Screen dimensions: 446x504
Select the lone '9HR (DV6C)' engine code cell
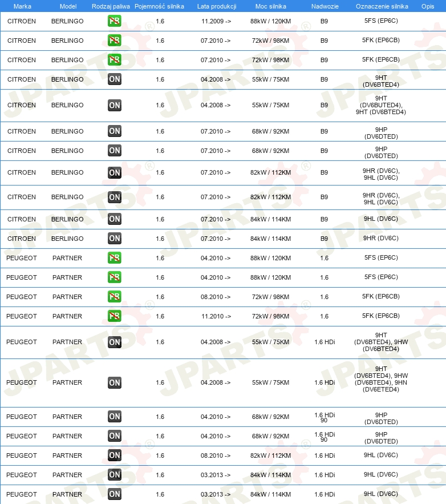pyautogui.click(x=381, y=238)
